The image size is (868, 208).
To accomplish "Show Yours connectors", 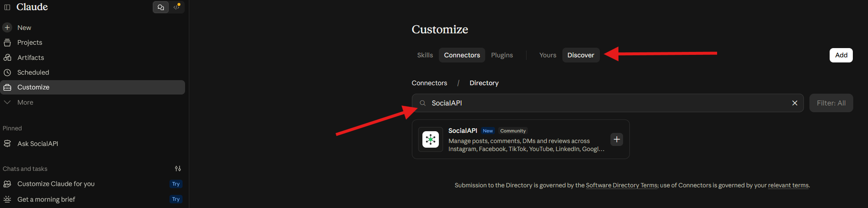I will tap(548, 55).
